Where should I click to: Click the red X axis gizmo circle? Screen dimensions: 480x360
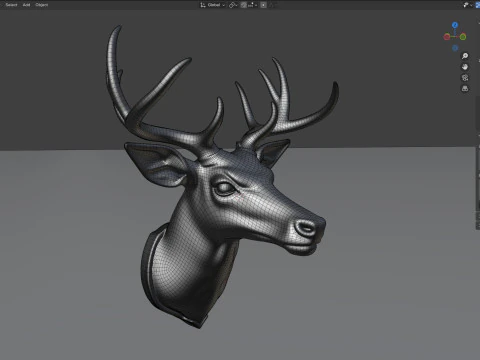pos(447,37)
